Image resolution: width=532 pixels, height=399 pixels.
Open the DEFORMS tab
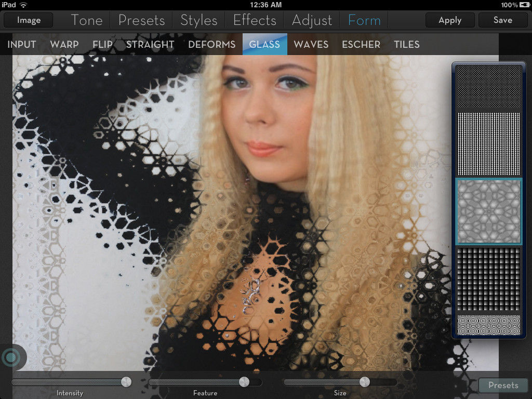[x=211, y=44]
